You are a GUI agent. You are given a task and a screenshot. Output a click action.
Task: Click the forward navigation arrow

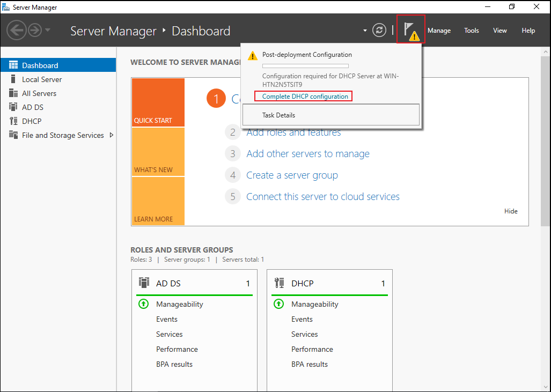tap(35, 30)
